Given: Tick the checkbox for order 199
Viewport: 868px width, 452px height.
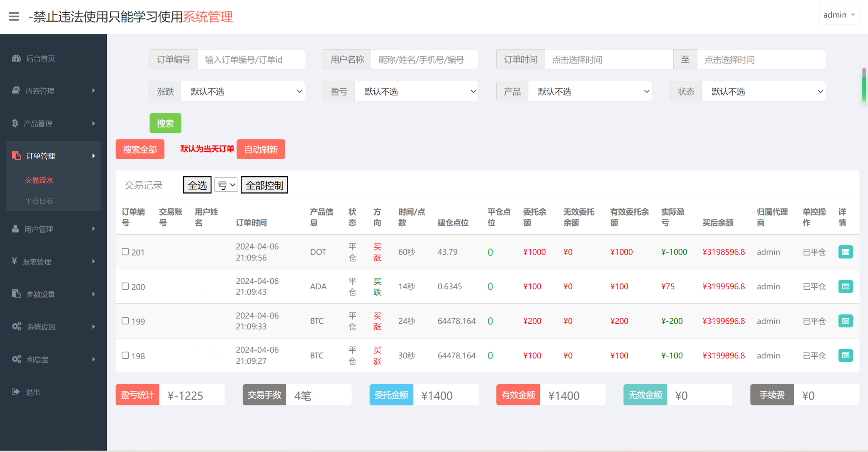Looking at the screenshot, I should coord(125,321).
